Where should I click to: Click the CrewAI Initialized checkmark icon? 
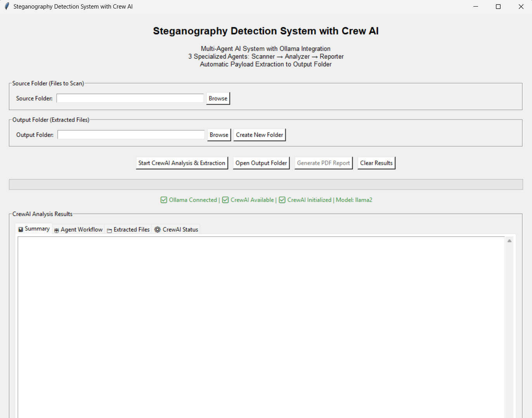(282, 200)
